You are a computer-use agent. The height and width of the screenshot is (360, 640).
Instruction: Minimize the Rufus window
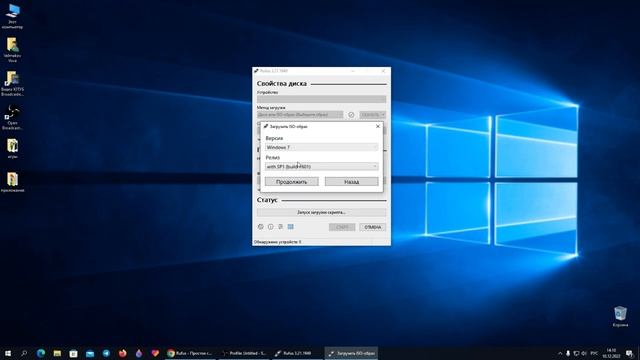tap(352, 71)
